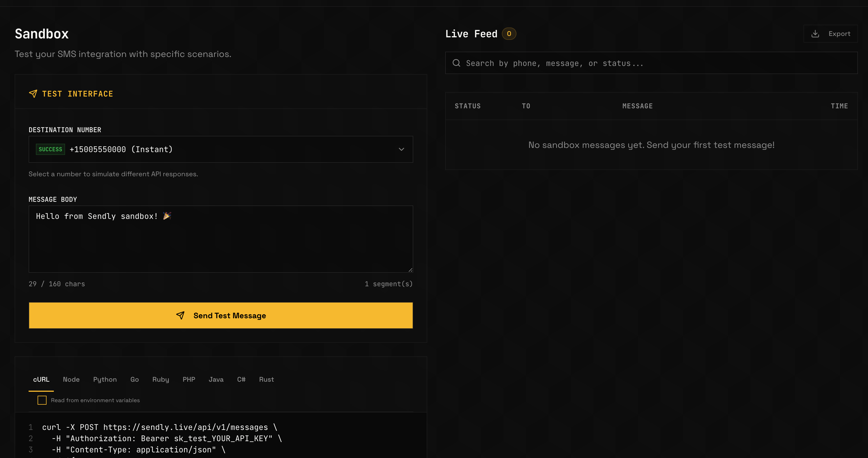This screenshot has width=868, height=458.
Task: Collapse the destination number selection menu
Action: coord(401,149)
